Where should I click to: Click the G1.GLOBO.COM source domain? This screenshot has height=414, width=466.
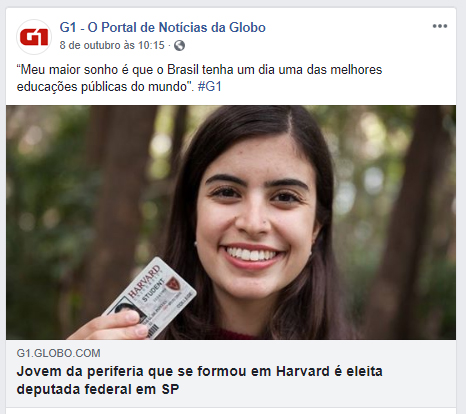click(x=58, y=353)
